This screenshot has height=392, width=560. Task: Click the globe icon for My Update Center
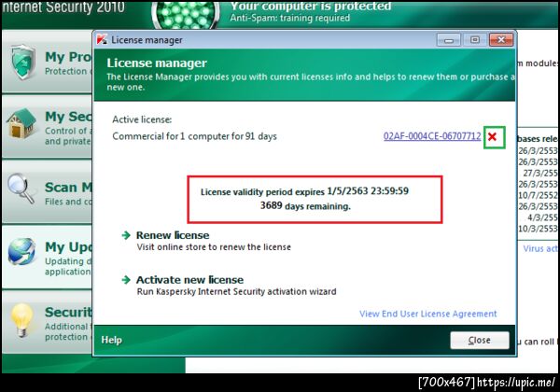[21, 252]
